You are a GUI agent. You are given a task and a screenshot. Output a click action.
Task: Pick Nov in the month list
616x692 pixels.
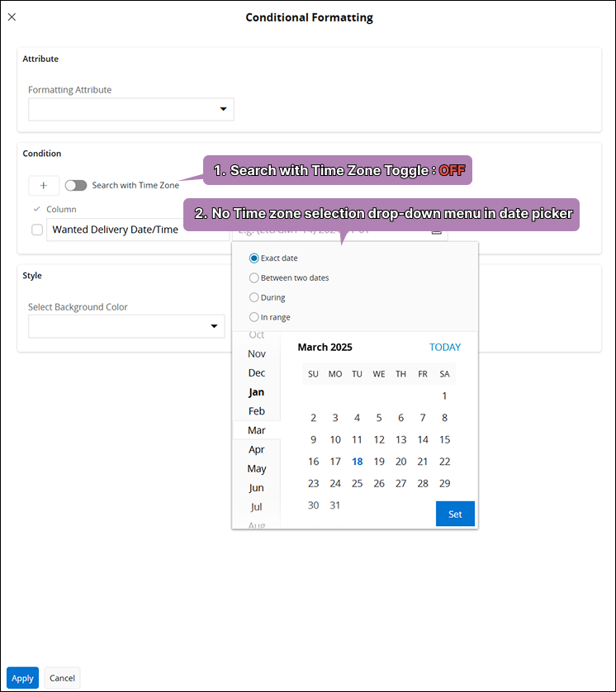[256, 353]
